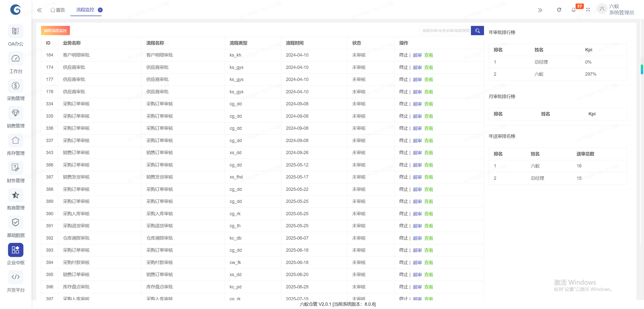Screen dimensions: 644x309
Task: Click the page refresh icon
Action: point(559,10)
